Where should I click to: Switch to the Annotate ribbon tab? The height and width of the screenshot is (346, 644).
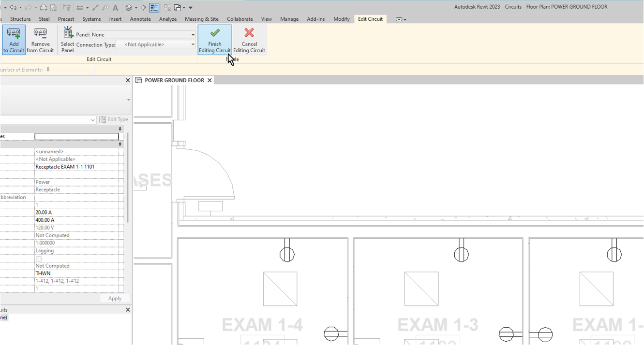(x=140, y=19)
